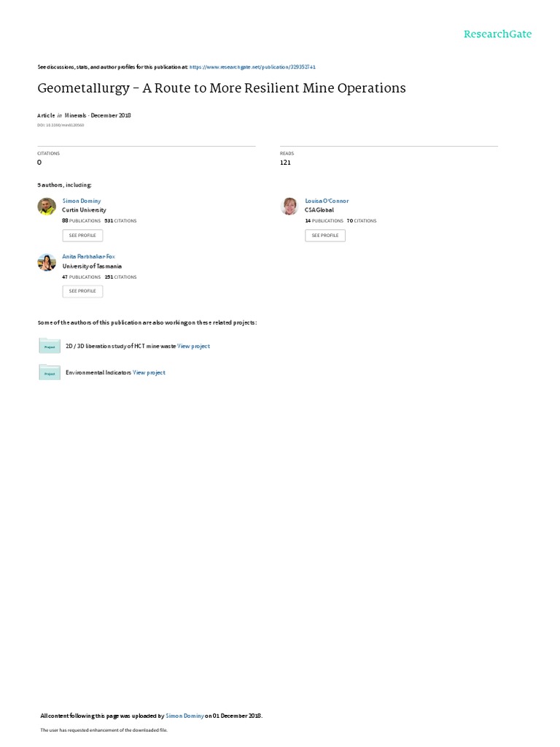This screenshot has width=560, height=747.
Task: View project for Environmental Indicators
Action: 149,373
